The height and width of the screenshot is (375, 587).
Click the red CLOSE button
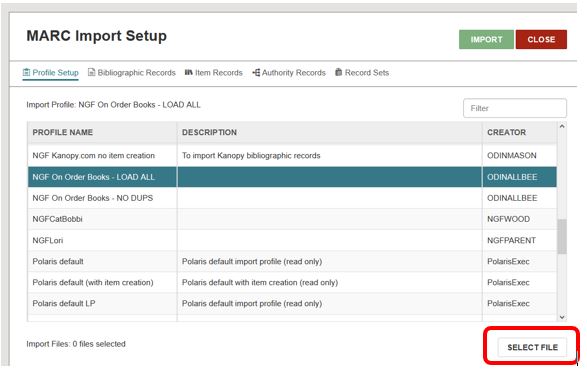point(541,39)
